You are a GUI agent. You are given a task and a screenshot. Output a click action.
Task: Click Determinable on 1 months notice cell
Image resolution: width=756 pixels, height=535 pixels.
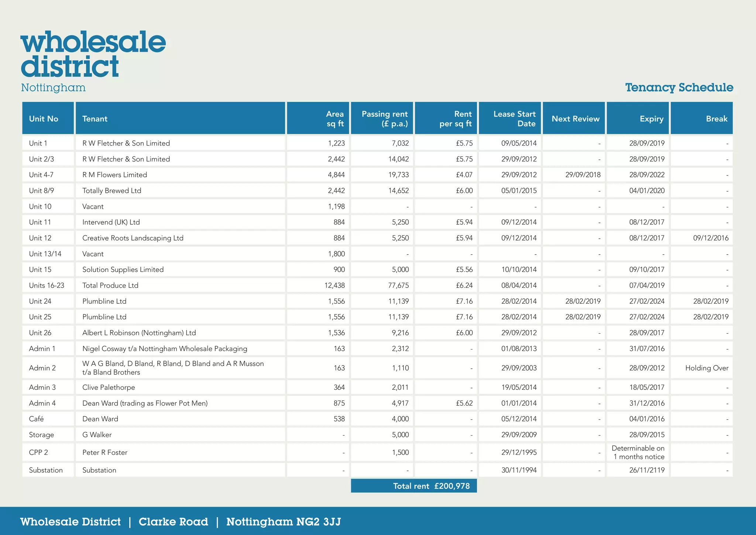pyautogui.click(x=638, y=452)
